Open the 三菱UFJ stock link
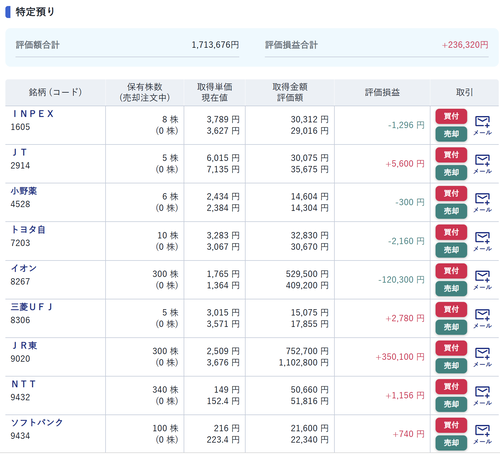Viewport: 500px width, 454px height. 31,307
